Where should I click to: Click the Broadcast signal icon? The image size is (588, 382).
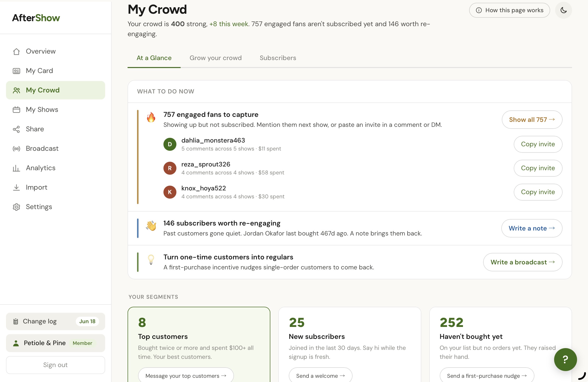(16, 149)
